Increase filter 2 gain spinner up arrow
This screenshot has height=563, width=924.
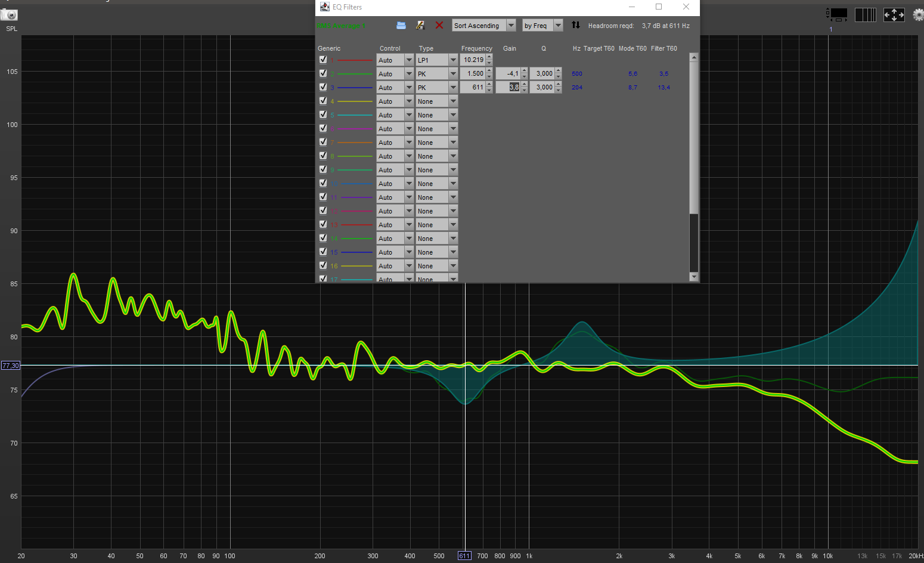click(525, 71)
